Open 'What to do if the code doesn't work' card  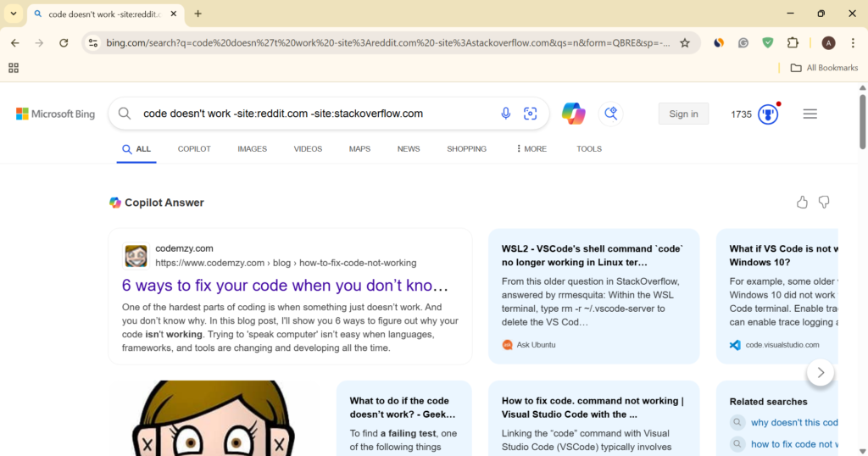click(404, 419)
